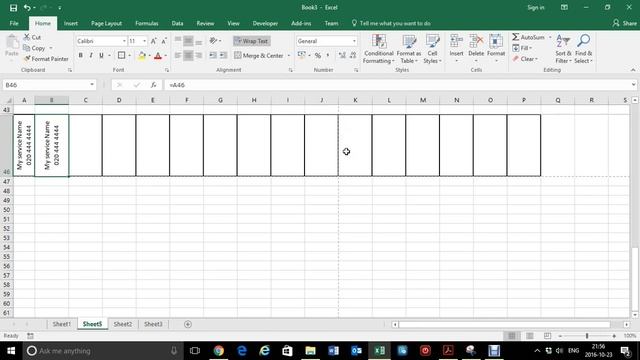This screenshot has width=640, height=360.
Task: Click Merge & Center
Action: pos(259,56)
